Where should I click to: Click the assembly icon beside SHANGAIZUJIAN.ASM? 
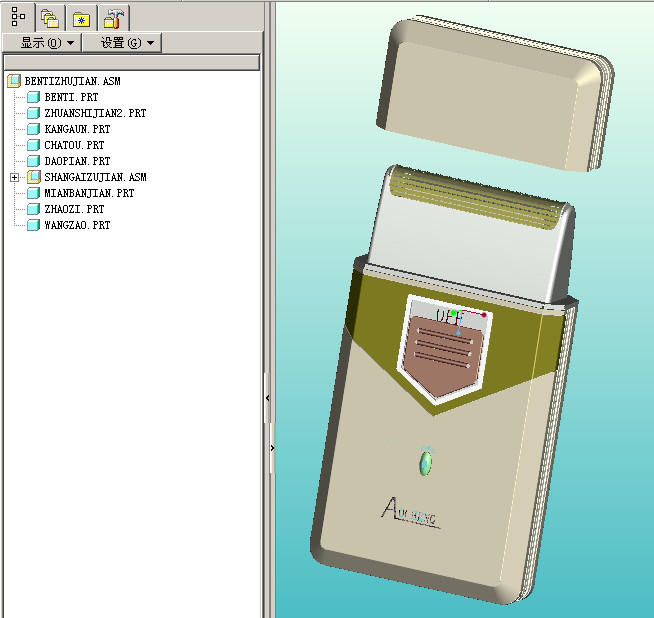coord(34,177)
